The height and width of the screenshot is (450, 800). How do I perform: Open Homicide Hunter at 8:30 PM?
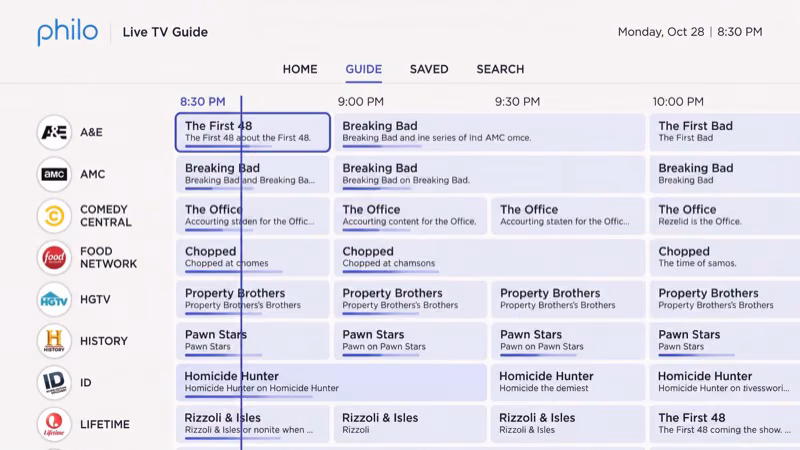pos(331,383)
